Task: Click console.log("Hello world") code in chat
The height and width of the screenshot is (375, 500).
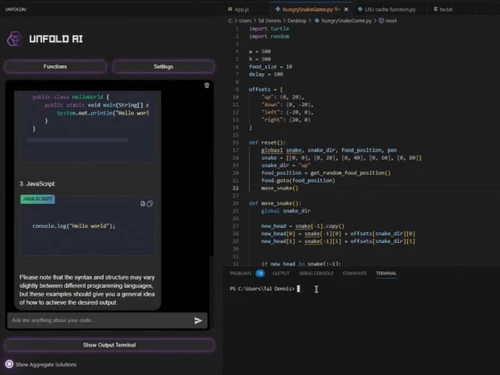Action: pos(74,226)
